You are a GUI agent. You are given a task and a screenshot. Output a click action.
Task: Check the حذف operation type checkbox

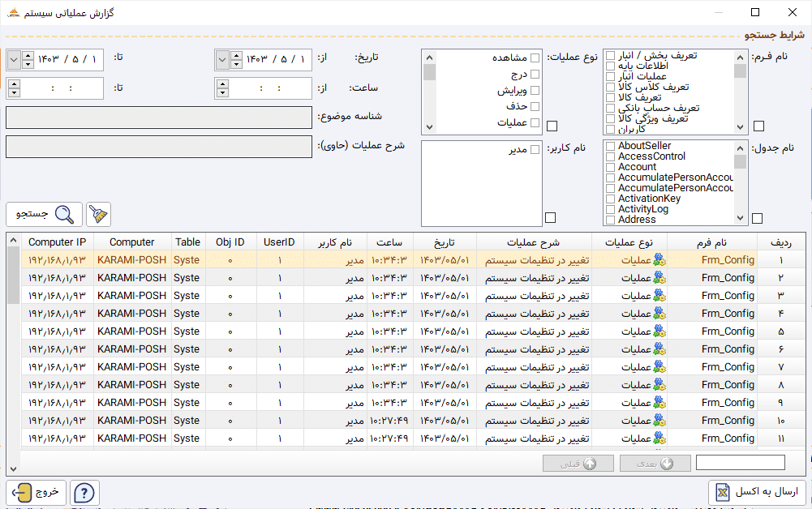pos(535,106)
